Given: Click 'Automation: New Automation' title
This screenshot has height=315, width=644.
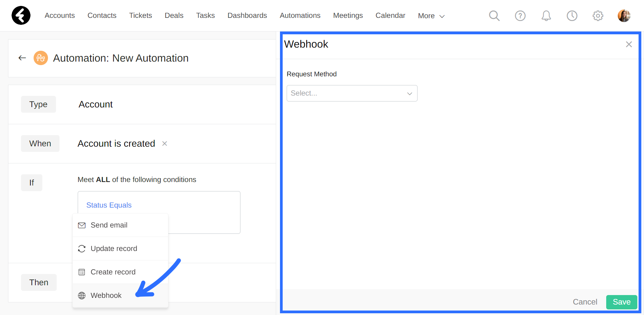Looking at the screenshot, I should pyautogui.click(x=121, y=58).
